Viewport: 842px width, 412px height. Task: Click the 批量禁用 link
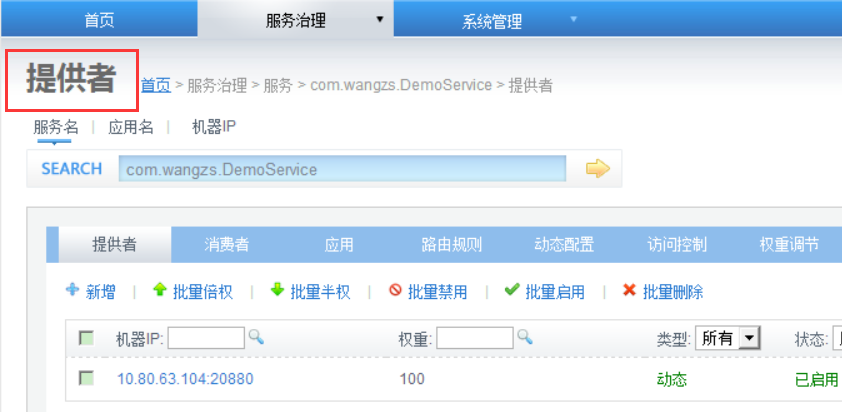click(x=438, y=292)
